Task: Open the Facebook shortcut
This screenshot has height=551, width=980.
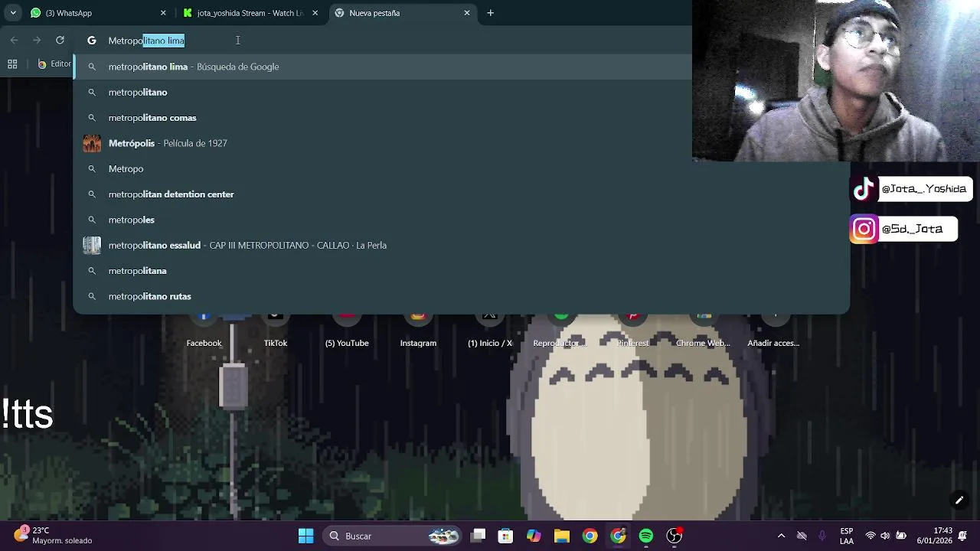Action: pos(204,331)
